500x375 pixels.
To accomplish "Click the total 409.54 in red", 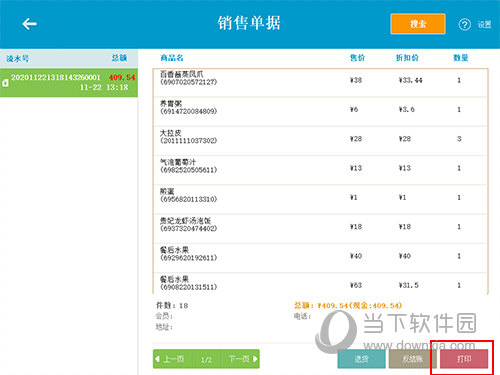I will point(122,78).
